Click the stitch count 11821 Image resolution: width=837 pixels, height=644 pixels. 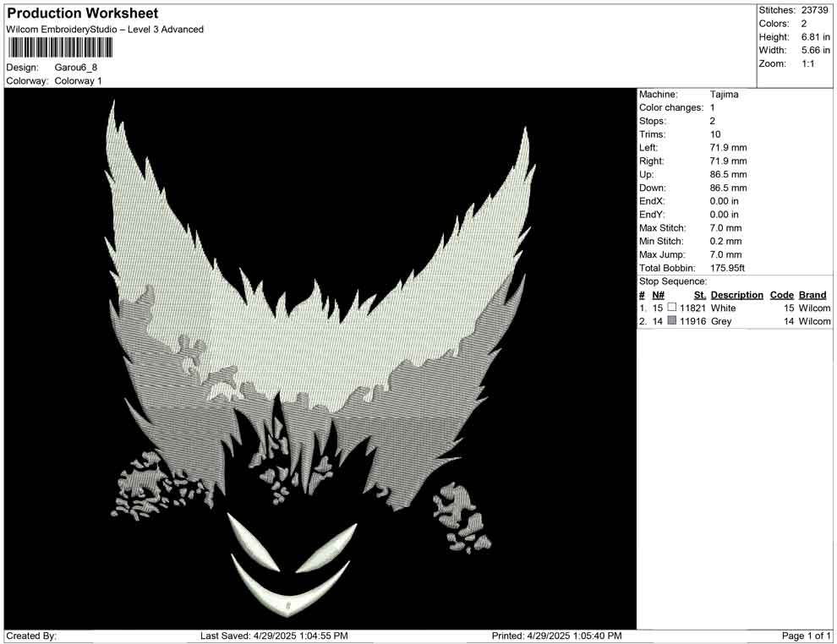[x=693, y=308]
